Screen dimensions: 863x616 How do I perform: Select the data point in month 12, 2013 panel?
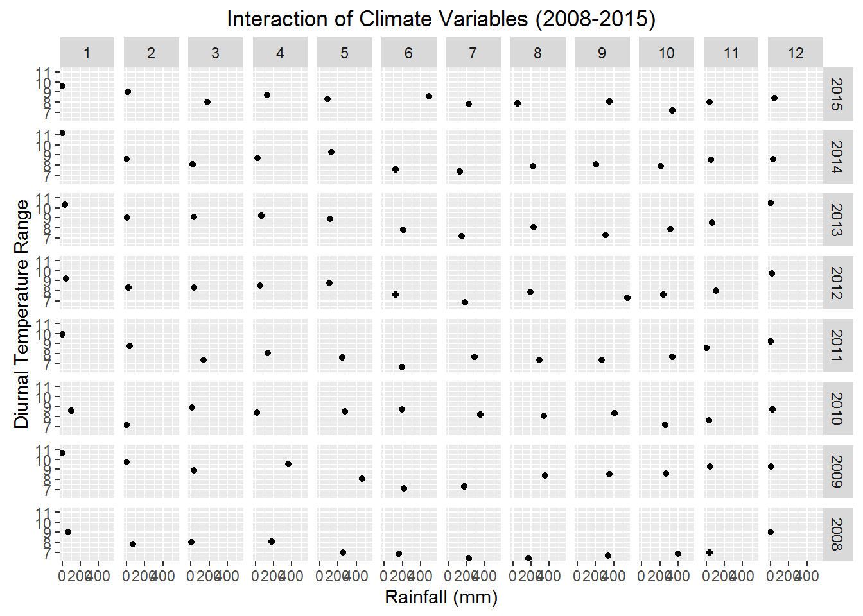click(x=771, y=203)
